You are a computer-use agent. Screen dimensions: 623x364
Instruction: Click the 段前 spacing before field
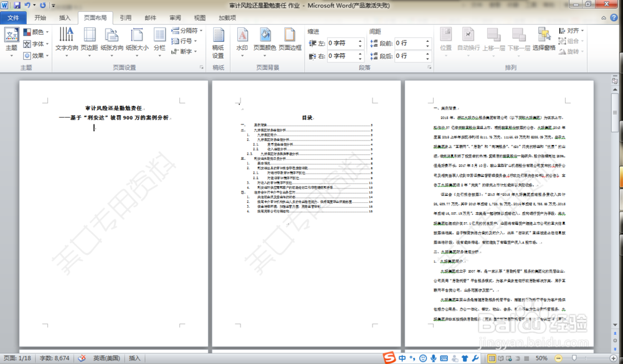[410, 43]
